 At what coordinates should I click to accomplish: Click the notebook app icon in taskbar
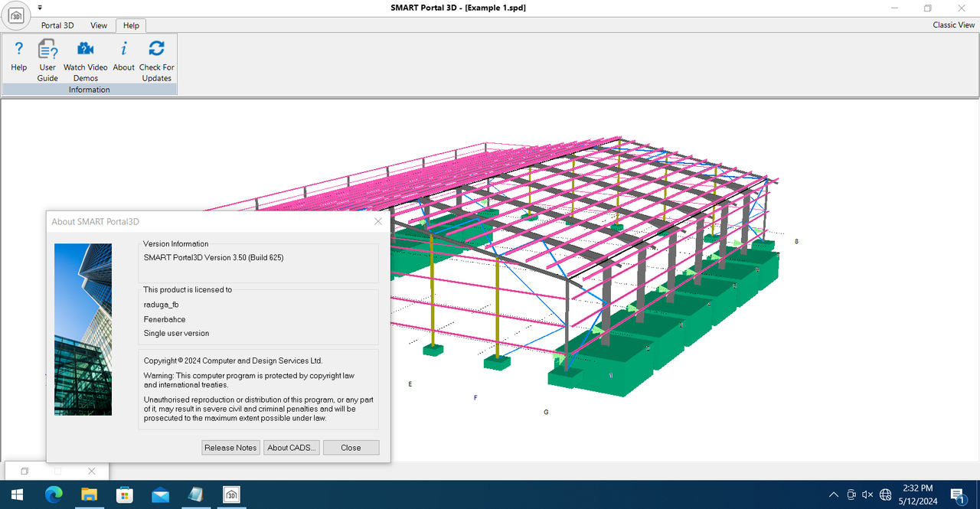tap(195, 494)
